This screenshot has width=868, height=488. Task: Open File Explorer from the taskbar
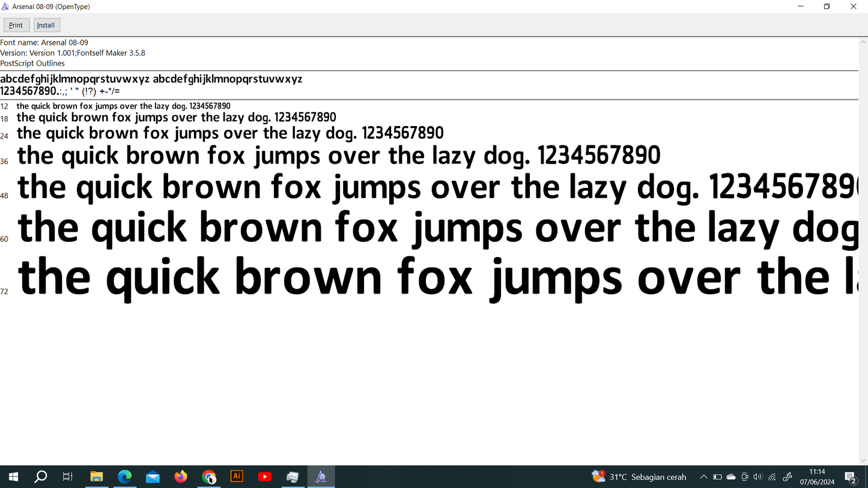tap(97, 477)
